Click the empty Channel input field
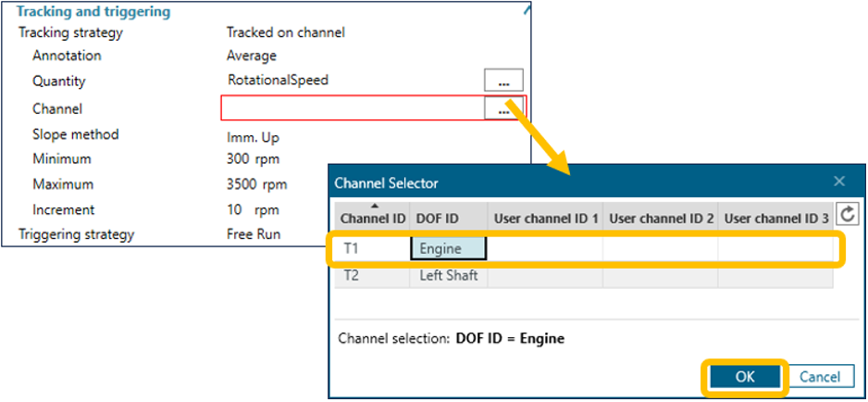 coord(352,108)
